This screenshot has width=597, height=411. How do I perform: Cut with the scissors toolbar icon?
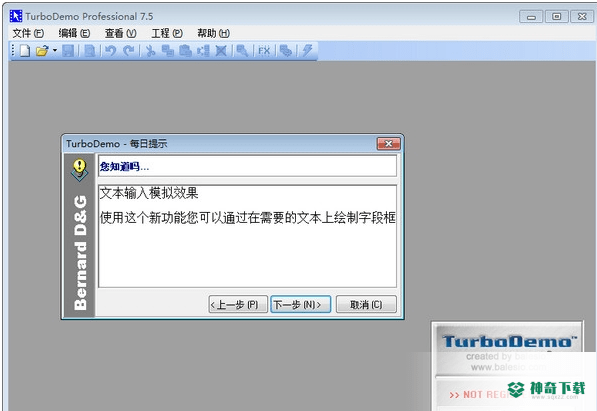click(150, 51)
